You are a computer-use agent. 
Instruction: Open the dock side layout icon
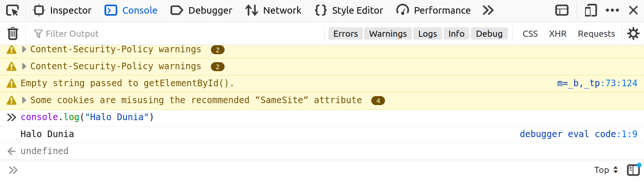coord(561,10)
